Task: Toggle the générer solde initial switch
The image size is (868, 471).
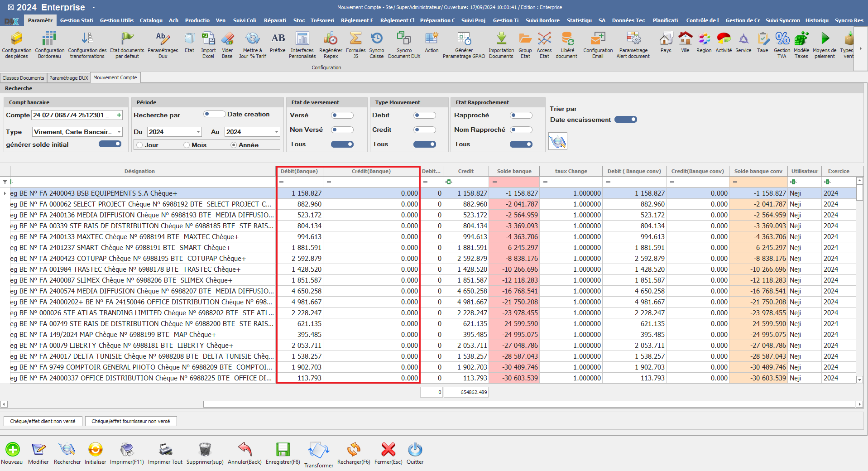Action: tap(110, 144)
